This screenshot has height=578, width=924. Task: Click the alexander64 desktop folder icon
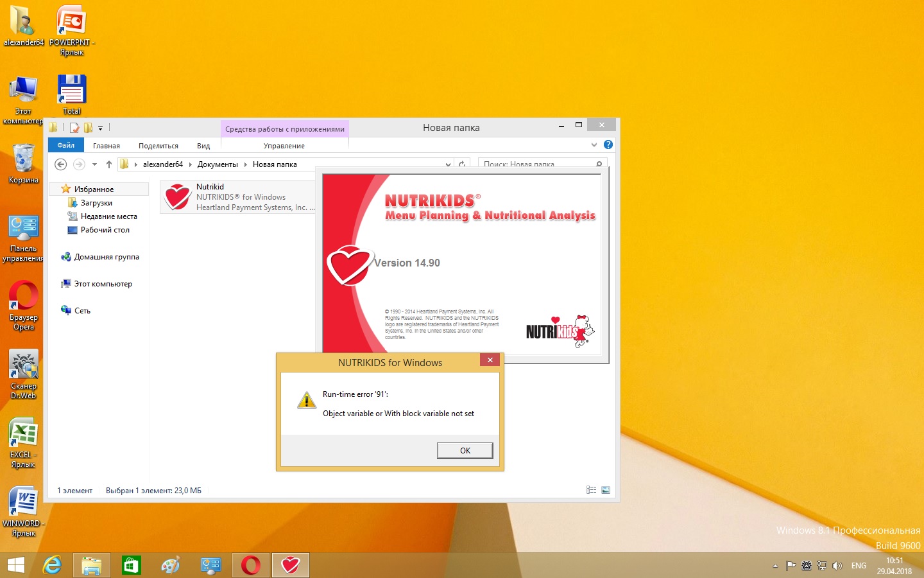(x=24, y=26)
